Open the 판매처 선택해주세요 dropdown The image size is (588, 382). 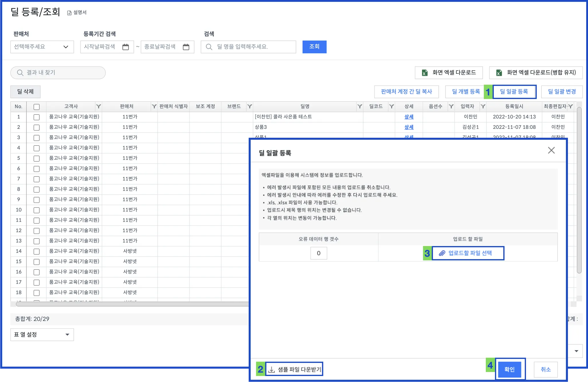42,47
